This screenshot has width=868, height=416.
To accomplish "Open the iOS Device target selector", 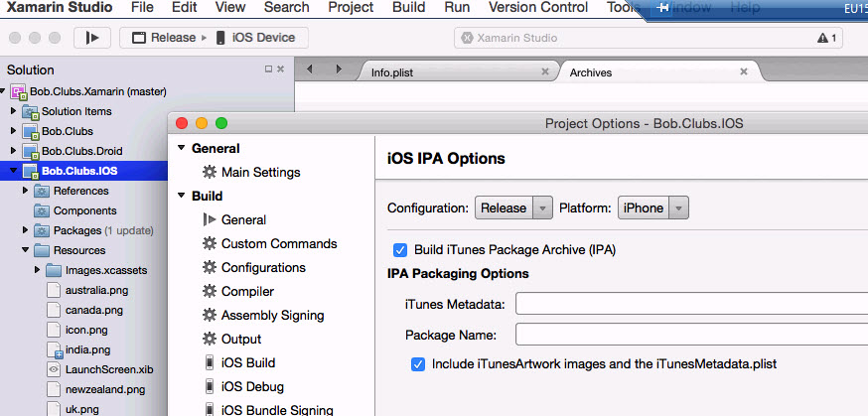I will pyautogui.click(x=256, y=38).
